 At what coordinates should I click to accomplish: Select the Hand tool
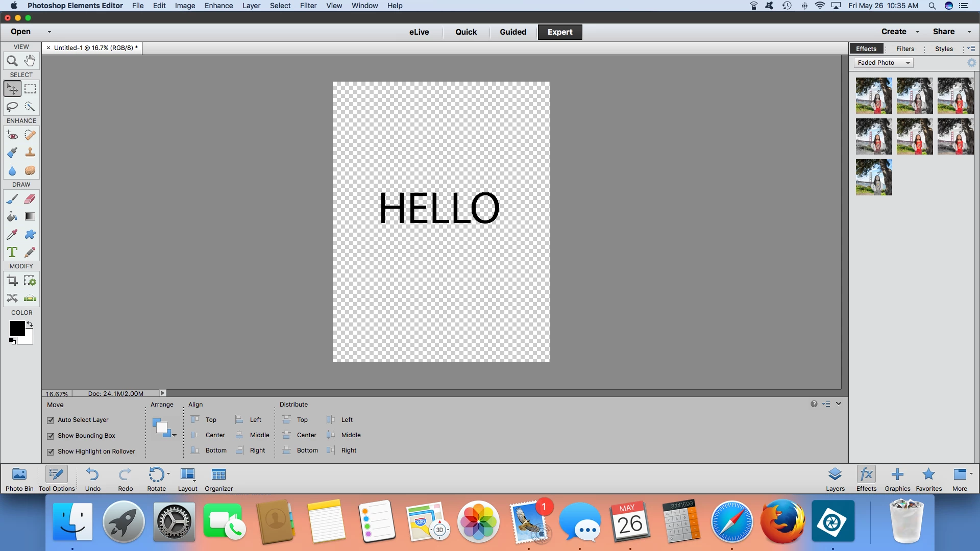[x=30, y=61]
